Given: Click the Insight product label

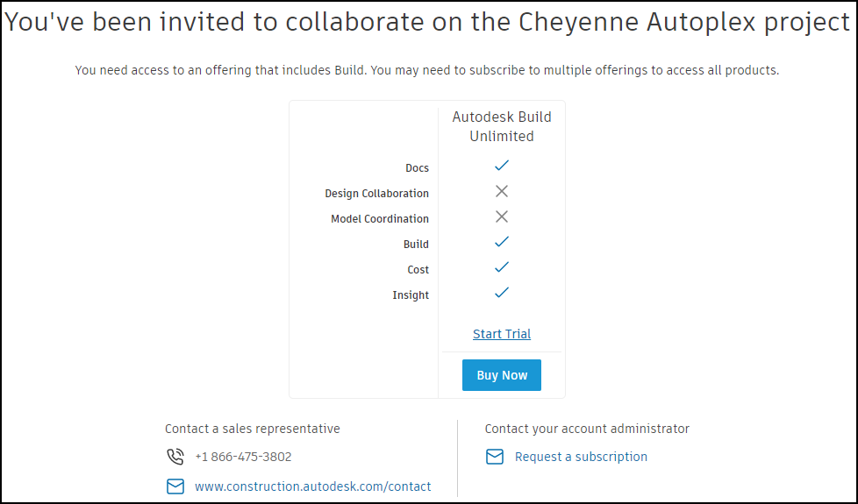Looking at the screenshot, I should [411, 295].
